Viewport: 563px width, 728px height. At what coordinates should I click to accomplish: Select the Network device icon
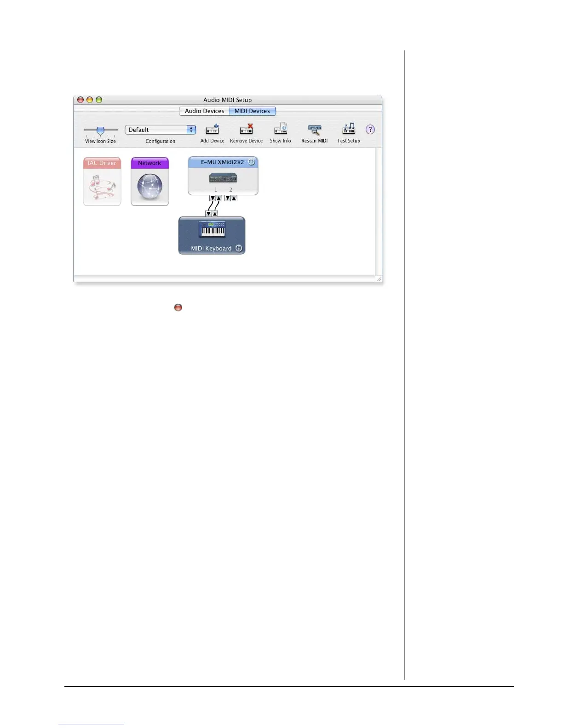(x=150, y=182)
